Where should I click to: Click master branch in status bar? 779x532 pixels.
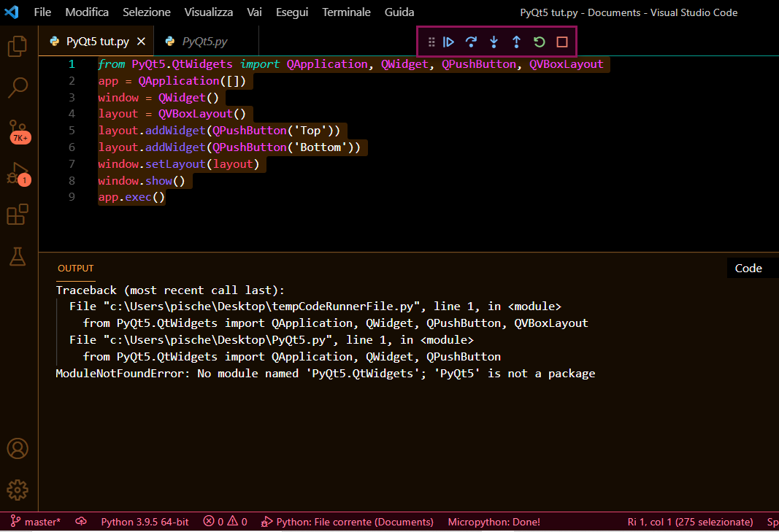pos(37,522)
